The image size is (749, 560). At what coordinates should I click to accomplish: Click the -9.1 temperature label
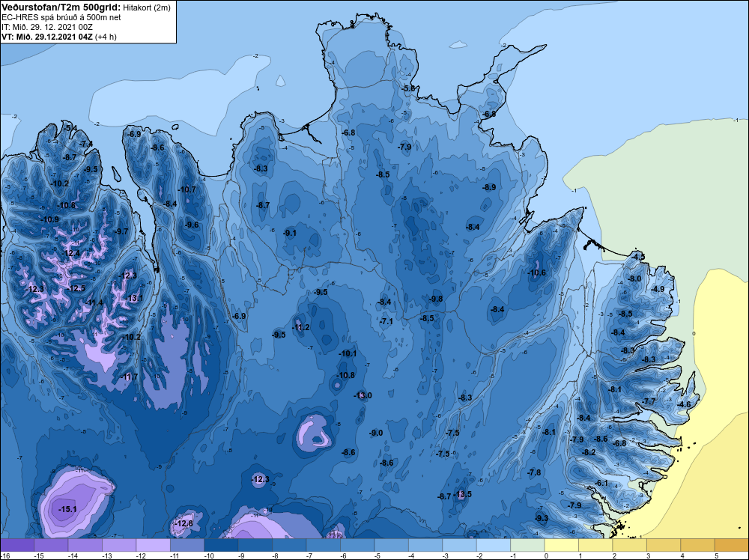click(289, 233)
